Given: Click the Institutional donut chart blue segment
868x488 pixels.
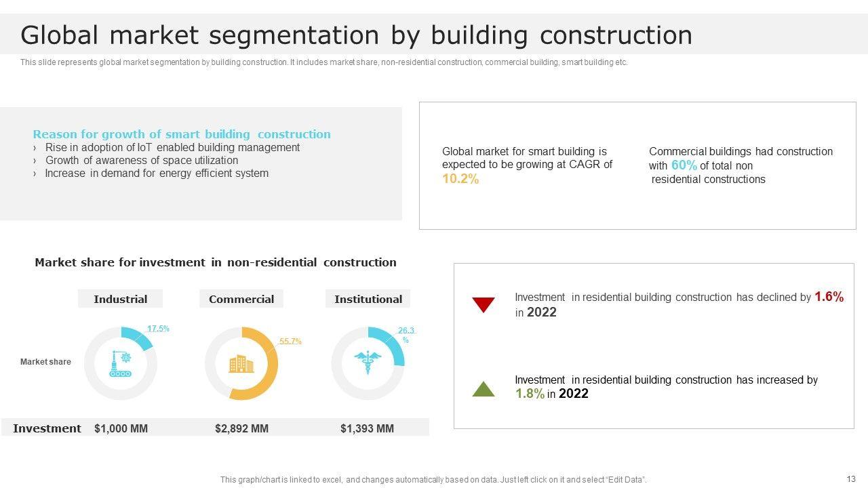Looking at the screenshot, I should click(x=392, y=342).
